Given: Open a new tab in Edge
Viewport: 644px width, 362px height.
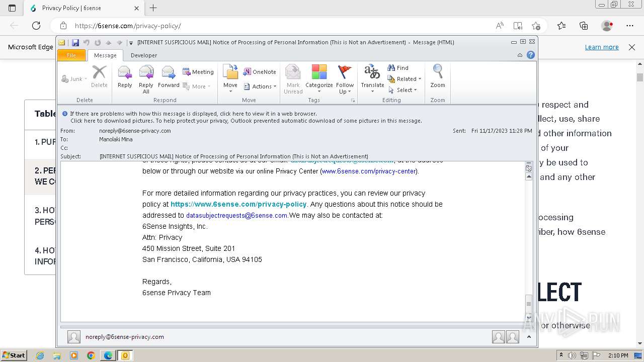Looking at the screenshot, I should [x=153, y=8].
